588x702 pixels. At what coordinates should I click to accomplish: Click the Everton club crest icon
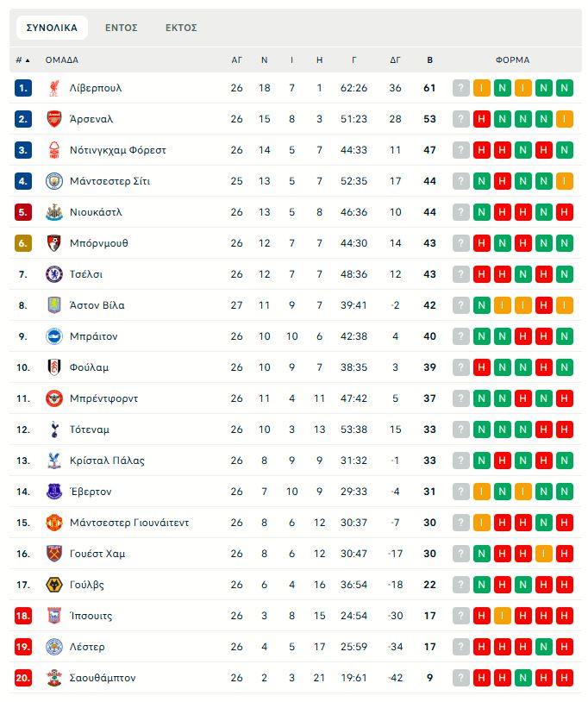(53, 492)
